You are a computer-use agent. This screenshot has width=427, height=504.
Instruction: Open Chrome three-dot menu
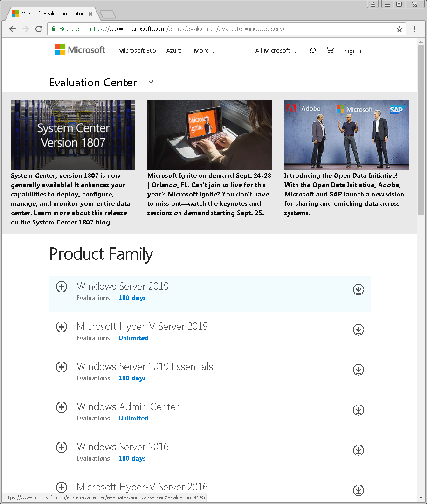coord(414,29)
